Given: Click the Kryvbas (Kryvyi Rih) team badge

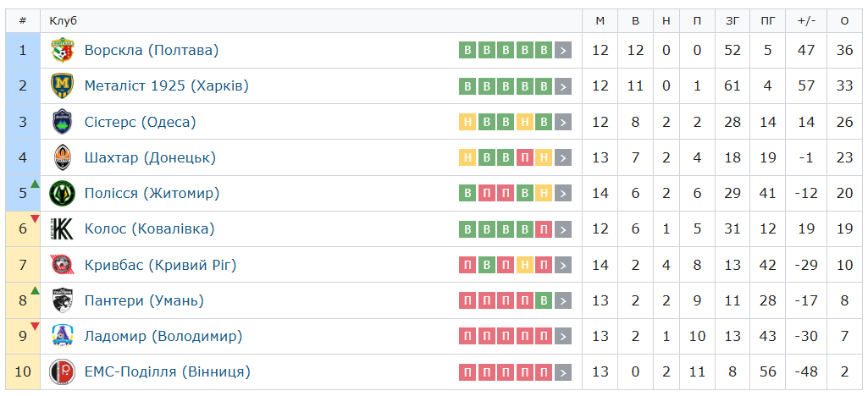Looking at the screenshot, I should 63,265.
